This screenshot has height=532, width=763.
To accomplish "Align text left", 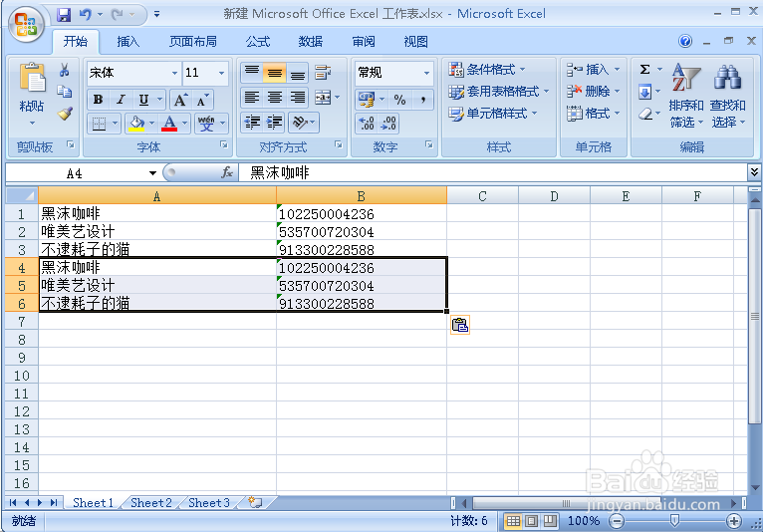I will pos(252,98).
